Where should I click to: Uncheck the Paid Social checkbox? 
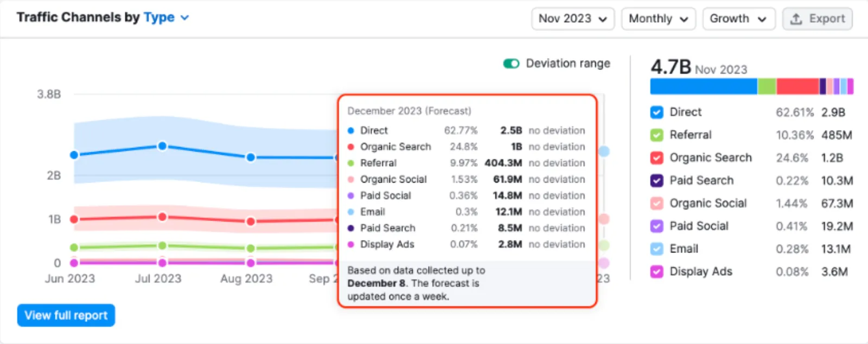pos(656,226)
